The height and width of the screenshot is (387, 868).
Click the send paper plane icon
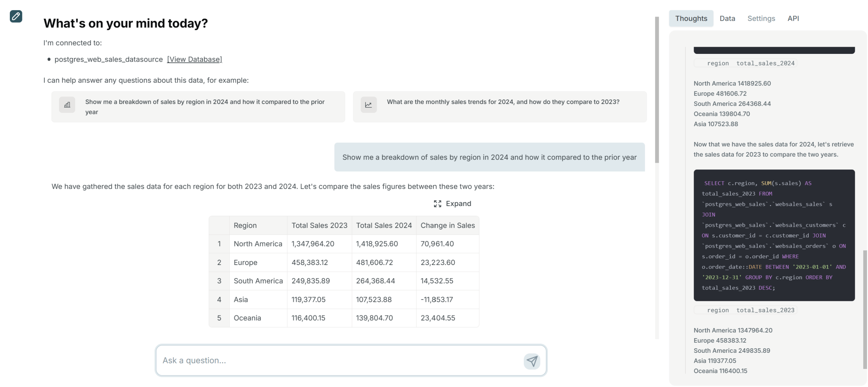coord(532,361)
